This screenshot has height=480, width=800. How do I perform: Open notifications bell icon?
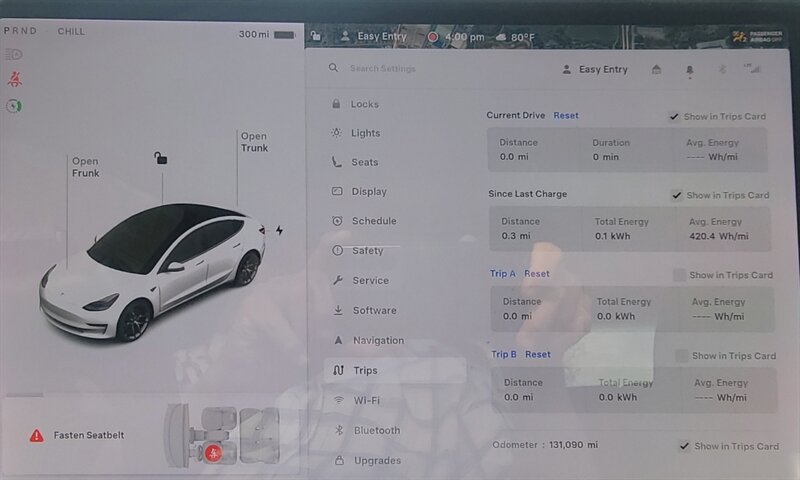(689, 70)
